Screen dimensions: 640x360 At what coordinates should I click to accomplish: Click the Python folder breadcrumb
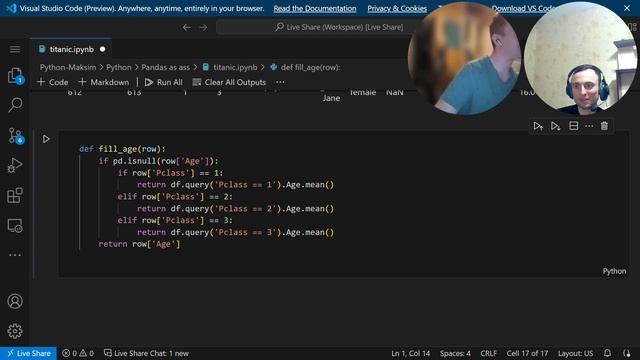point(119,67)
